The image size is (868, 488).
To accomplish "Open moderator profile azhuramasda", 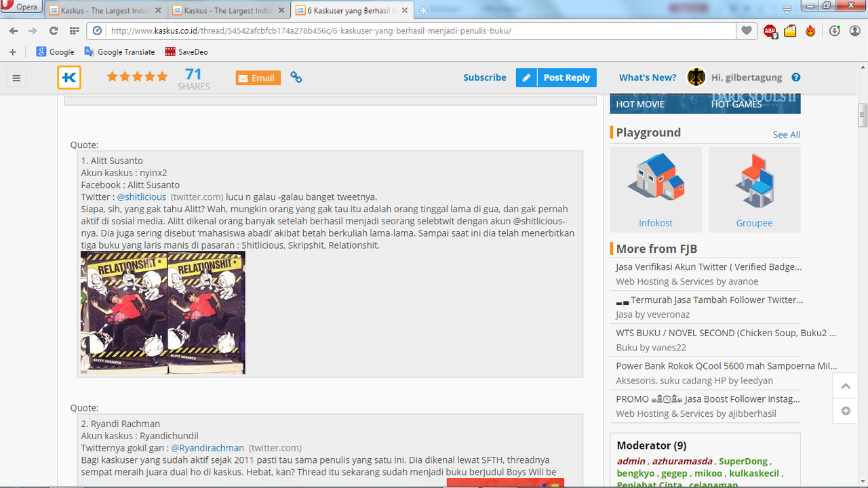I will click(684, 461).
